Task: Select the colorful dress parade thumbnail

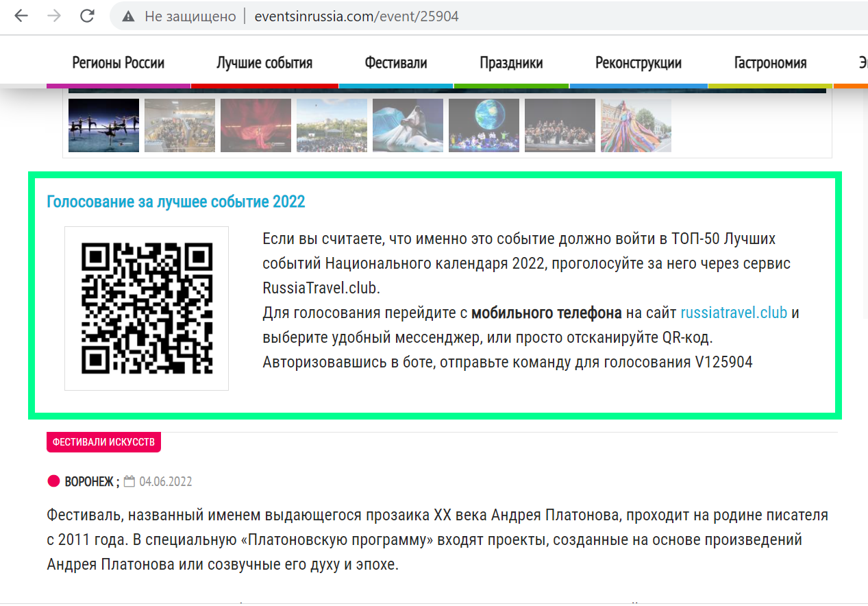Action: [636, 125]
